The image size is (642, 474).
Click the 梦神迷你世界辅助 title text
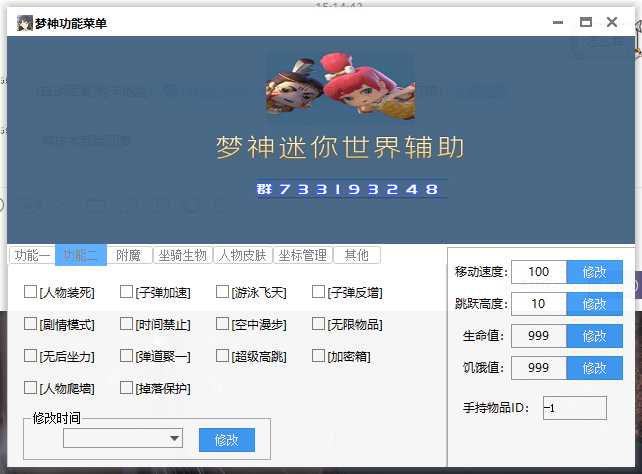point(340,147)
